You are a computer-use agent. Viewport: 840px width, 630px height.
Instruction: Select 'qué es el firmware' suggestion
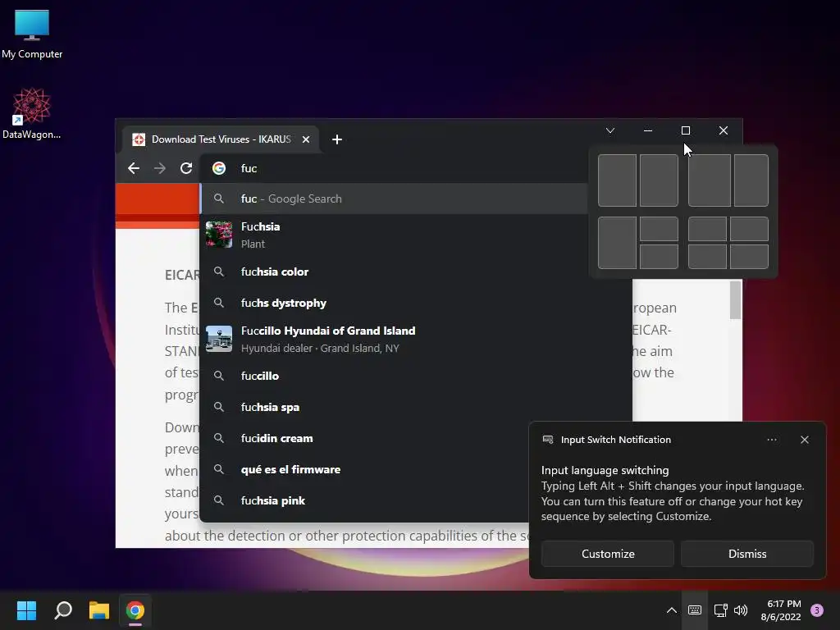[364, 469]
